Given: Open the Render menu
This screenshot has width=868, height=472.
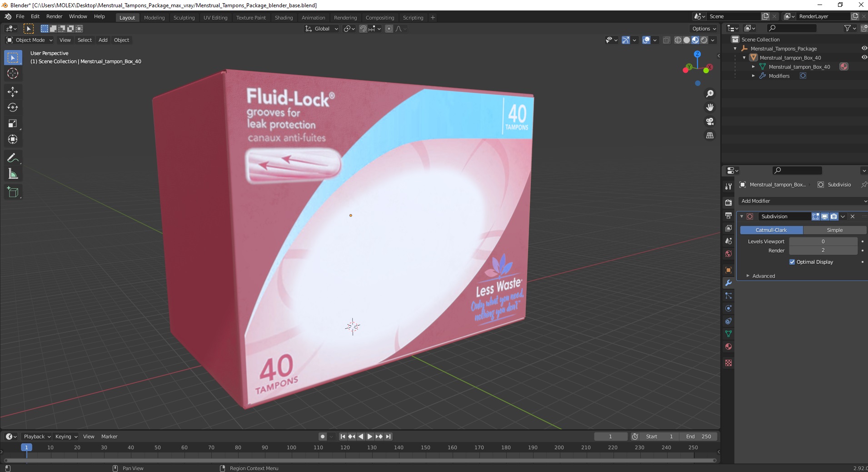Looking at the screenshot, I should 54,16.
